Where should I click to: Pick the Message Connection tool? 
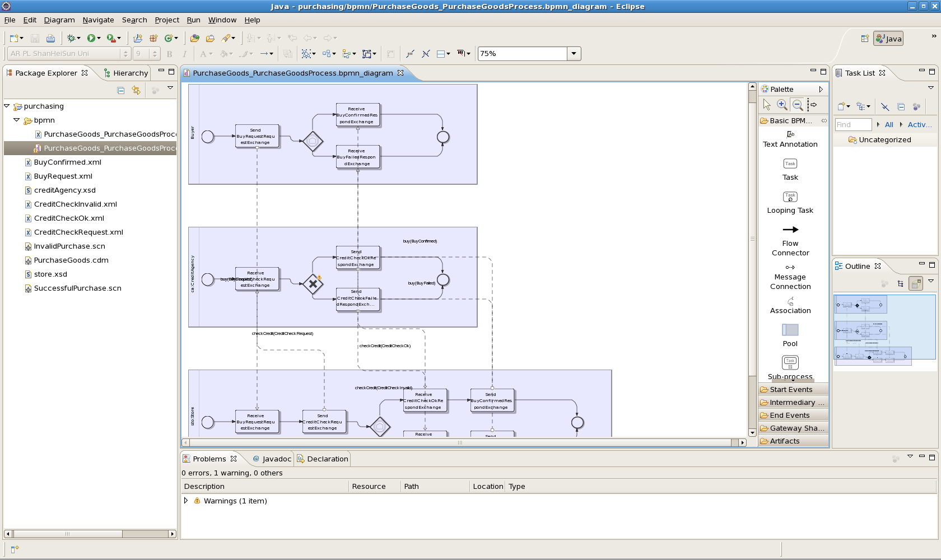[790, 277]
